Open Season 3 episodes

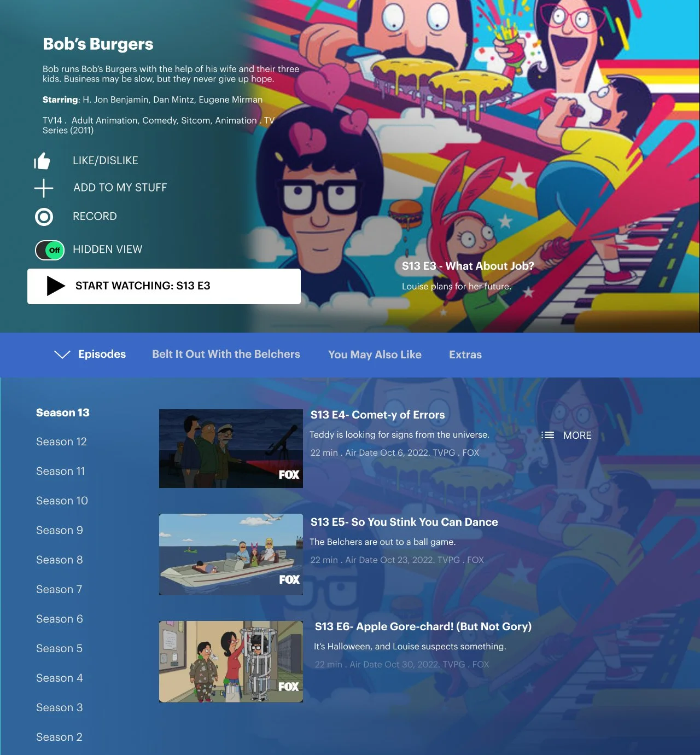[59, 707]
